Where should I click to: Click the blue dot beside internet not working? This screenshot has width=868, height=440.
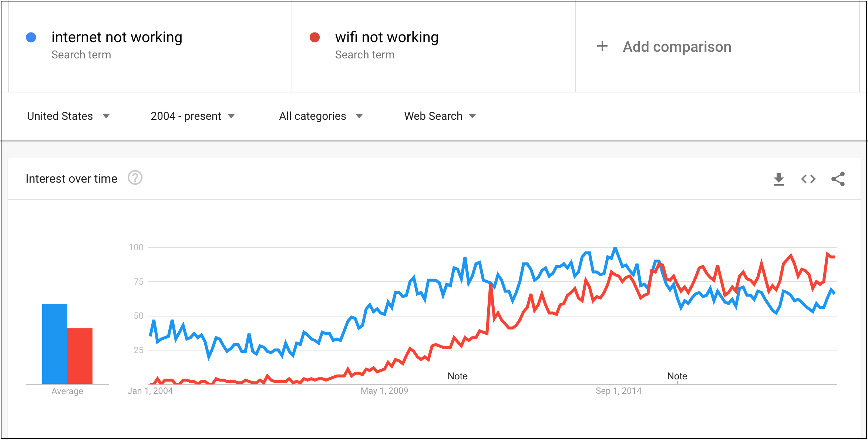(31, 37)
